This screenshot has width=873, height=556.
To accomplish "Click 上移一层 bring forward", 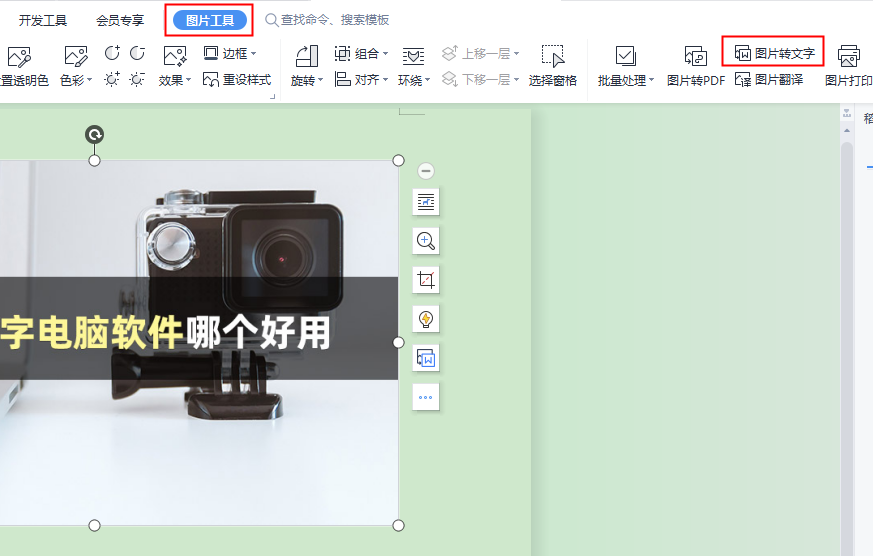I will (480, 53).
